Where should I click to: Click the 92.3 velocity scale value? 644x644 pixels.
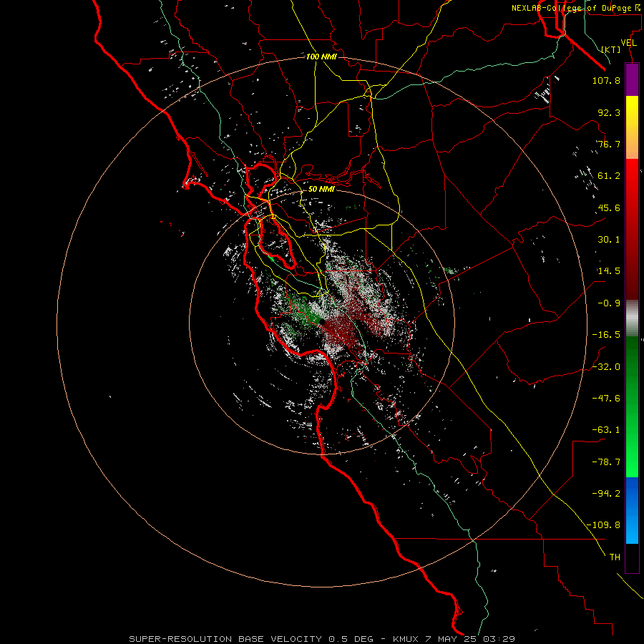[609, 112]
